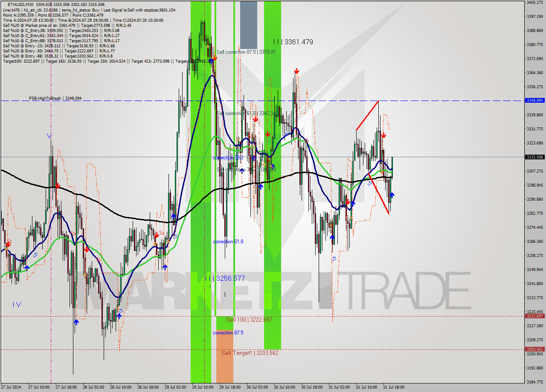Select the 31 Jul 18:00 time label
This screenshot has height=392, width=546.
(x=394, y=387)
